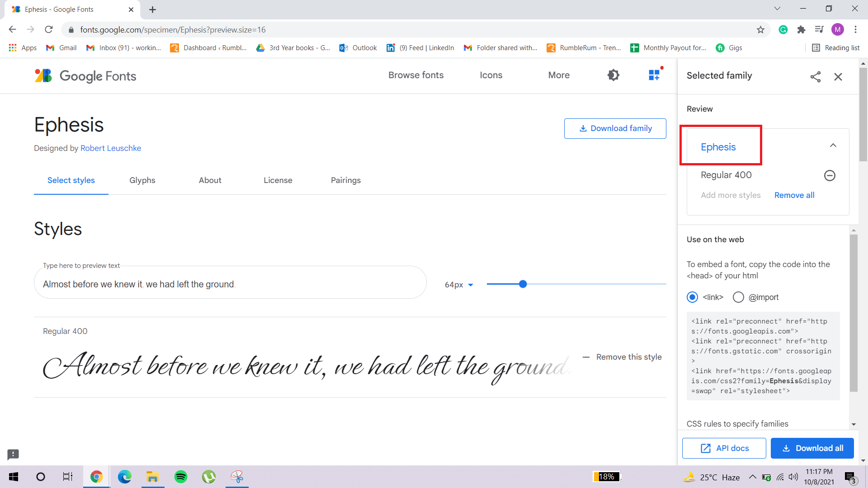Open the Gmail bookmark
This screenshot has height=488, width=868.
point(61,48)
